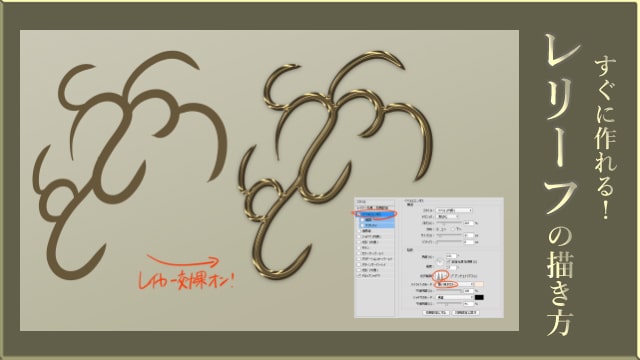Image resolution: width=640 pixels, height=360 pixels.
Task: Select the Down direction radio button
Action: 453,229
